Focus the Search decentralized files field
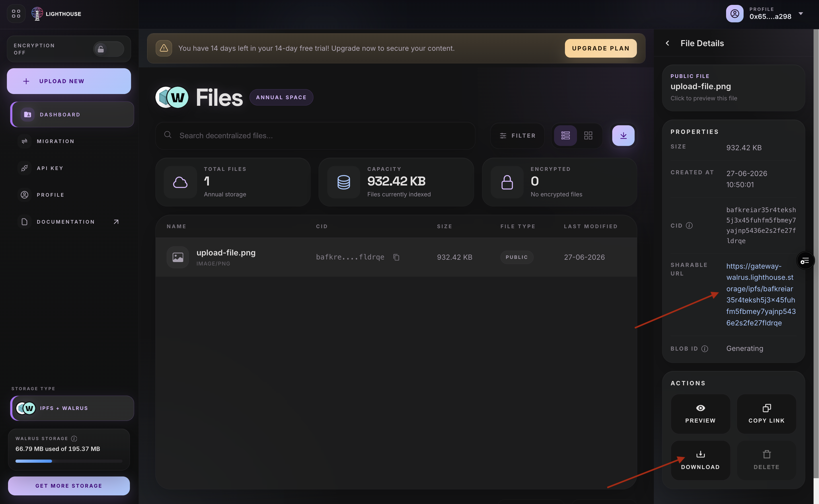Image resolution: width=819 pixels, height=504 pixels. point(315,136)
